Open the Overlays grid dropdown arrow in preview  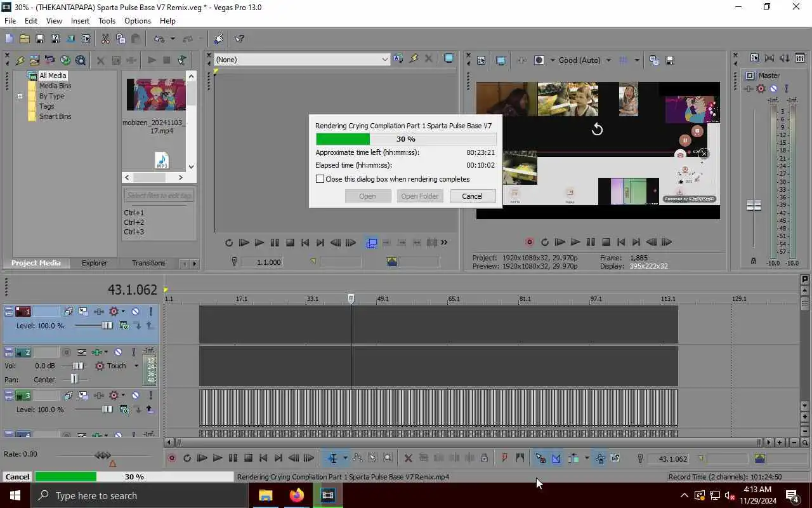(636, 60)
